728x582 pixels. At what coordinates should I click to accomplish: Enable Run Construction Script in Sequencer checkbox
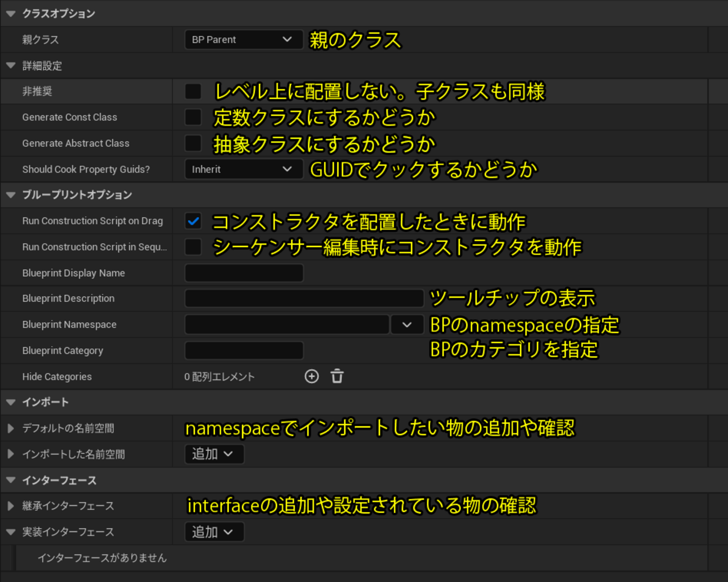[x=193, y=247]
